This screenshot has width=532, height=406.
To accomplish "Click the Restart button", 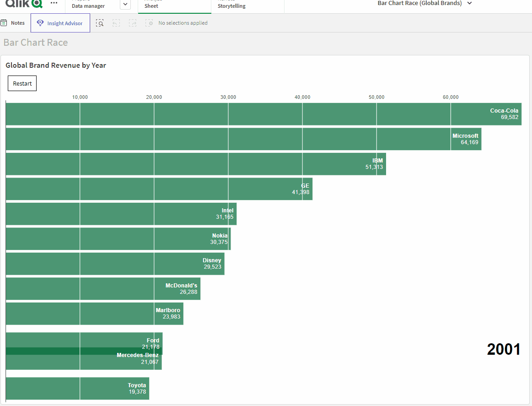I will pos(22,83).
